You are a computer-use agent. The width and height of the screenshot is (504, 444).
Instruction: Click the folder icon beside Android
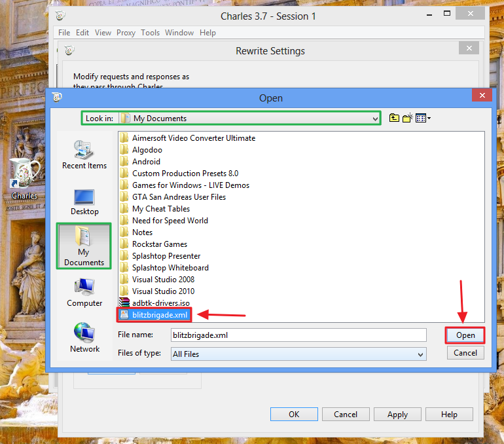point(124,161)
